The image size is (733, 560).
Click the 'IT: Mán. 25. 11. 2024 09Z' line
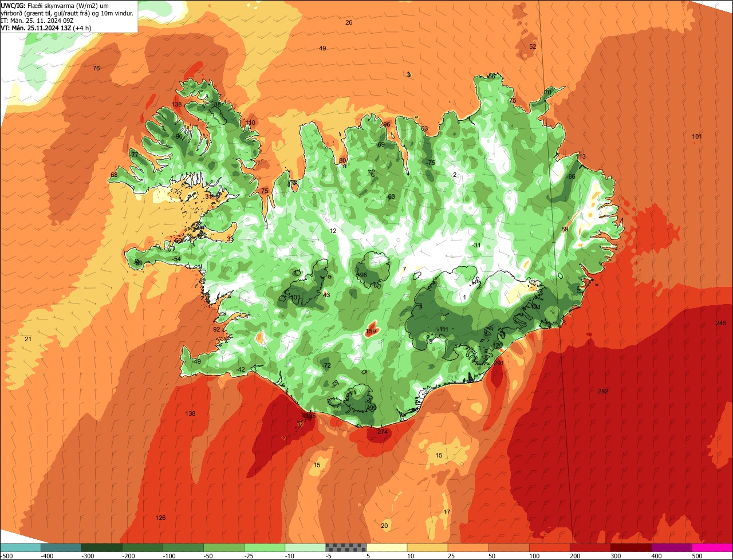click(x=38, y=20)
